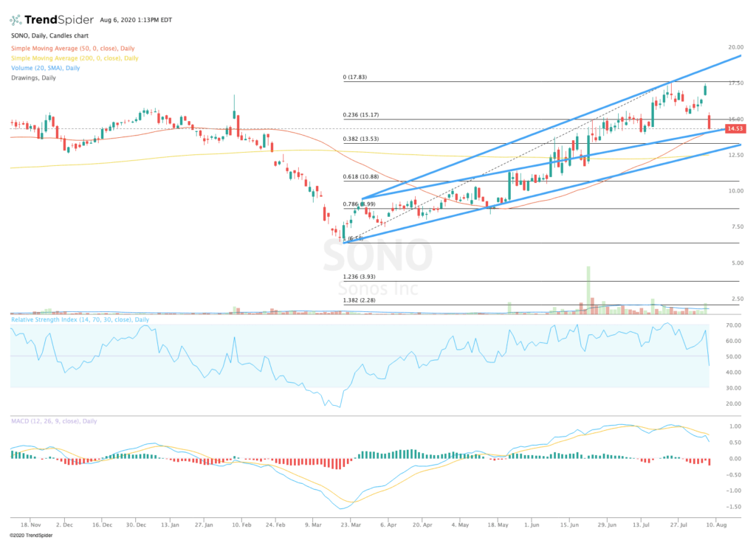Viewport: 756px width, 540px height.
Task: Click the 'SONO, Daily, Candles chart' title
Action: click(x=49, y=35)
